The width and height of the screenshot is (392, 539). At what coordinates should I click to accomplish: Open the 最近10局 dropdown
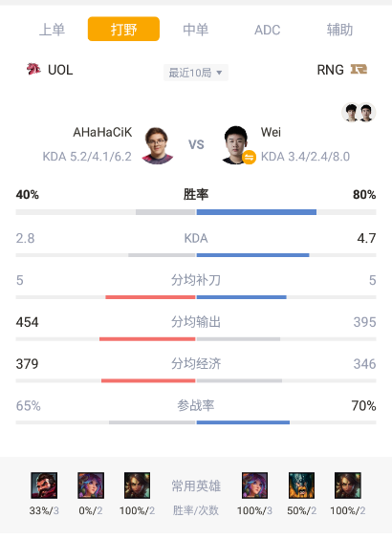(196, 73)
